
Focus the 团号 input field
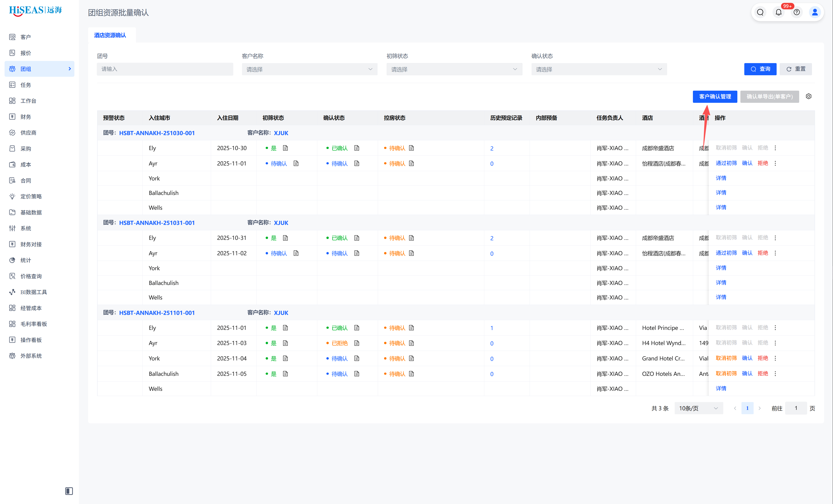pyautogui.click(x=165, y=69)
